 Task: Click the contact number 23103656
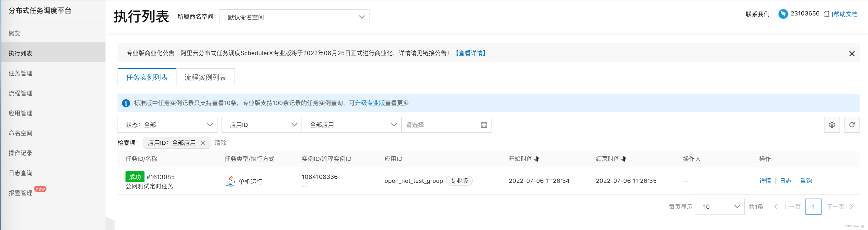tap(805, 13)
